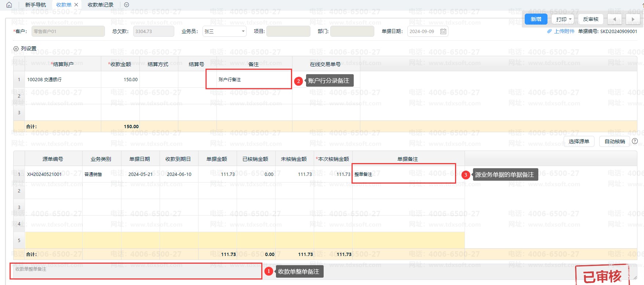Click the 反审核 button
This screenshot has width=644, height=285.
590,19
